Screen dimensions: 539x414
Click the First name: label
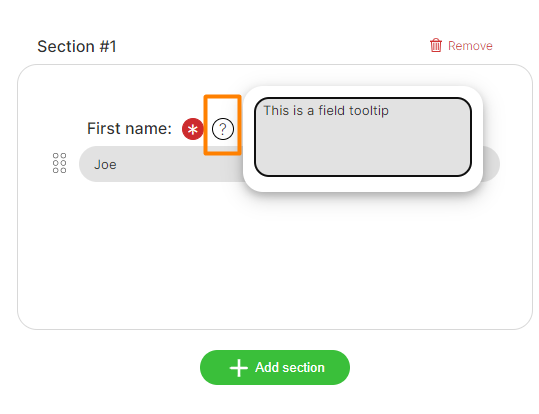[x=129, y=129]
